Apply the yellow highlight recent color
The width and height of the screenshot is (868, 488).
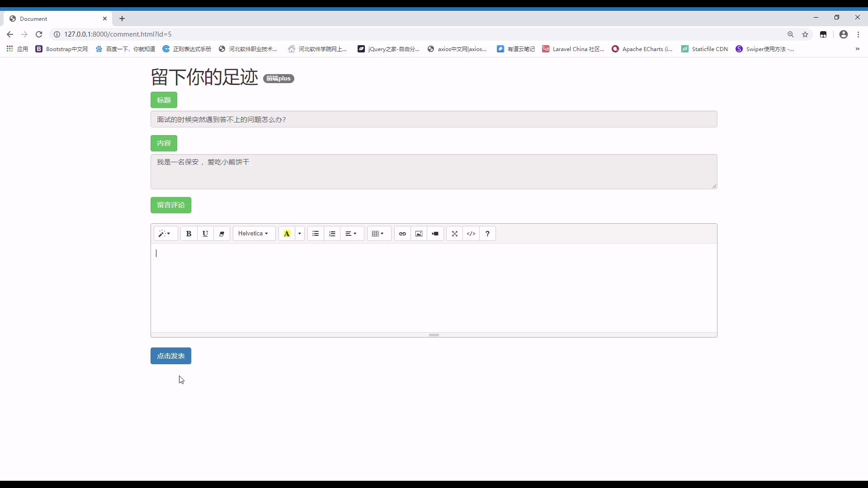[287, 234]
